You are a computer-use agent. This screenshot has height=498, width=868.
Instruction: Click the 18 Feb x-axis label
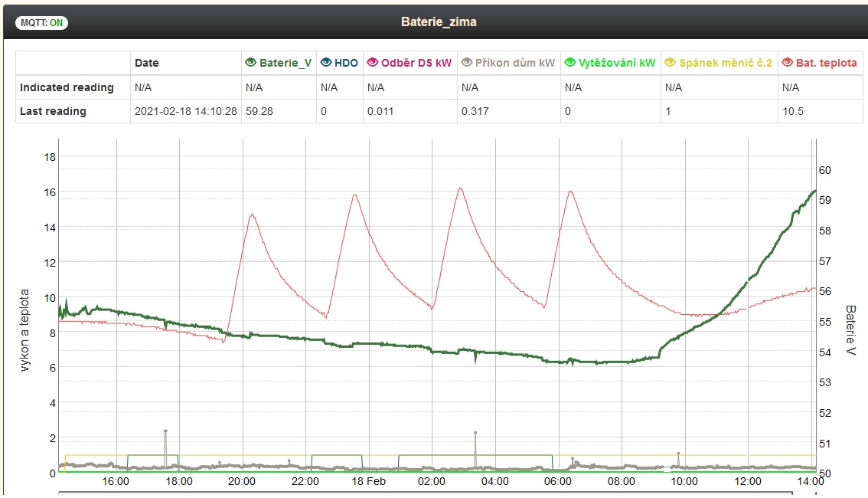[369, 481]
